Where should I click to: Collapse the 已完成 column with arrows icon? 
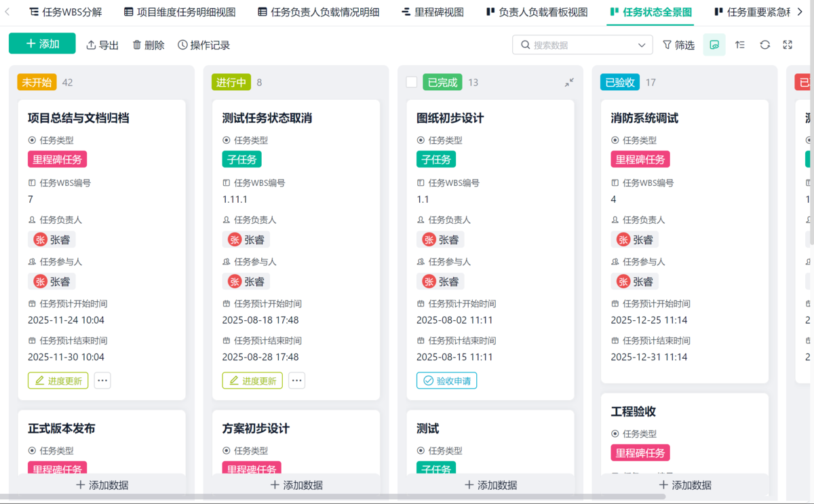click(x=569, y=82)
